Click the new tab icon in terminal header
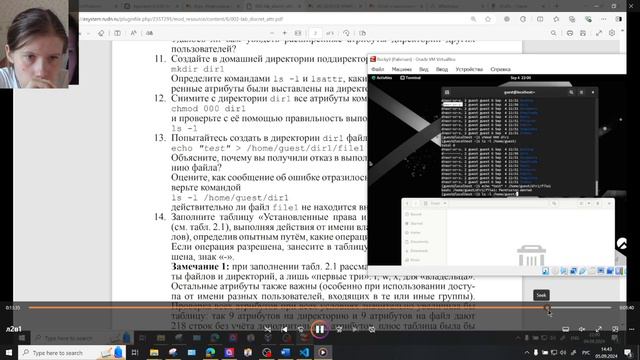The height and width of the screenshot is (360, 640). click(x=447, y=92)
